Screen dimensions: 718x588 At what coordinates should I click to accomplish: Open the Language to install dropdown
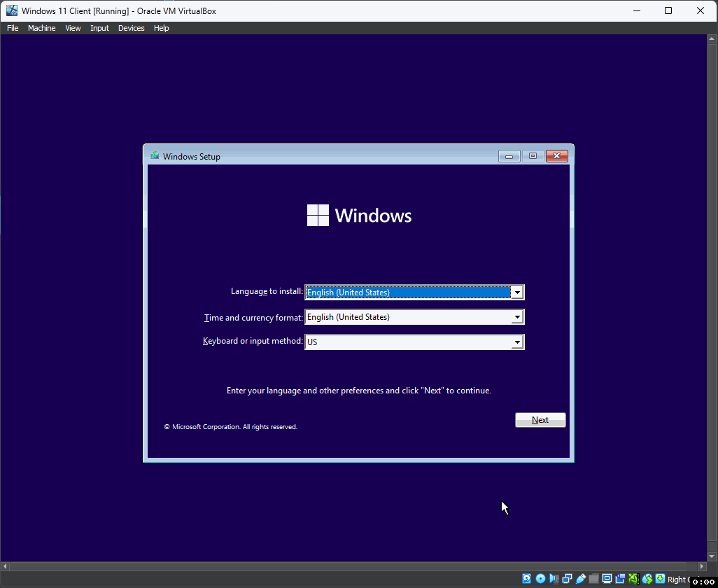click(517, 292)
